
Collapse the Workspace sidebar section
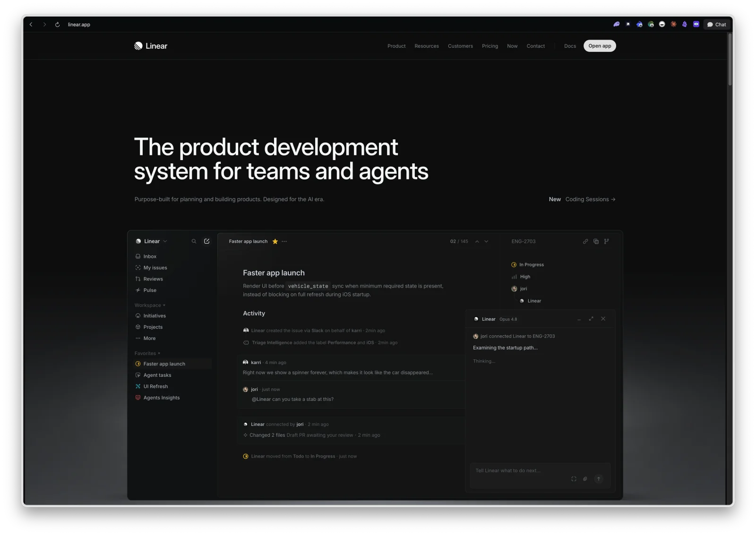(150, 305)
